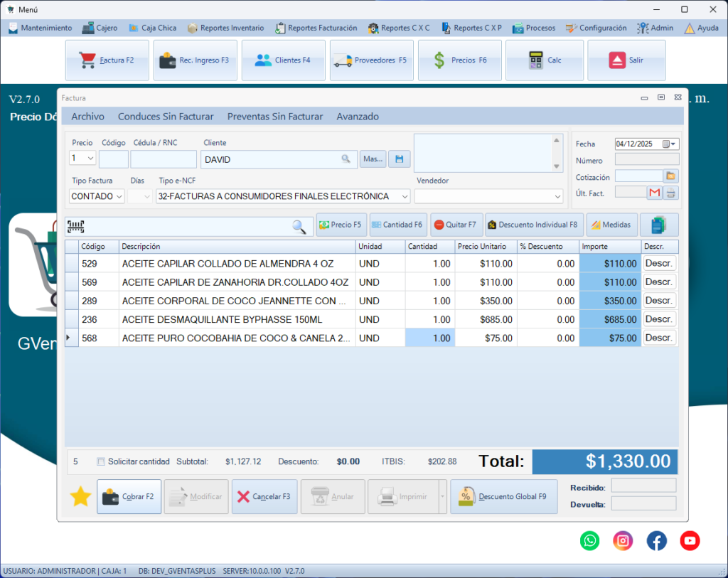Screen dimensions: 728x578
Task: Open the Instagram icon
Action: [623, 541]
